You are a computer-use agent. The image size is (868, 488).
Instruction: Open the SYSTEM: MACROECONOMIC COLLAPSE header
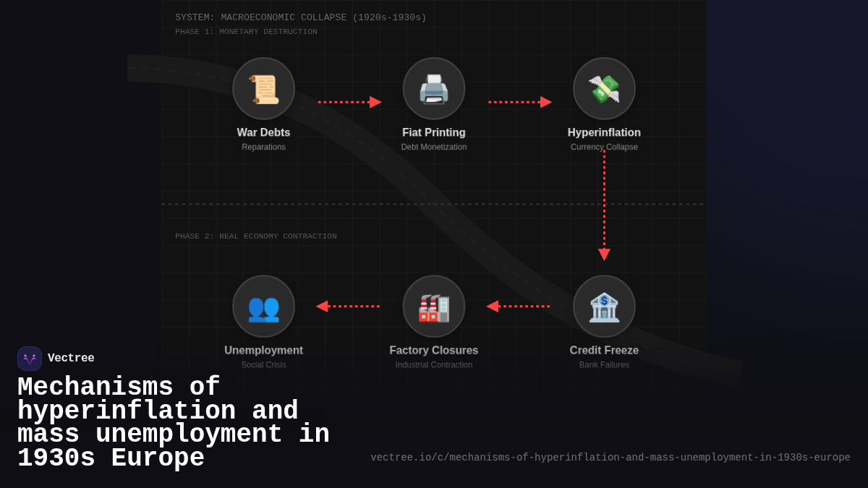click(300, 17)
